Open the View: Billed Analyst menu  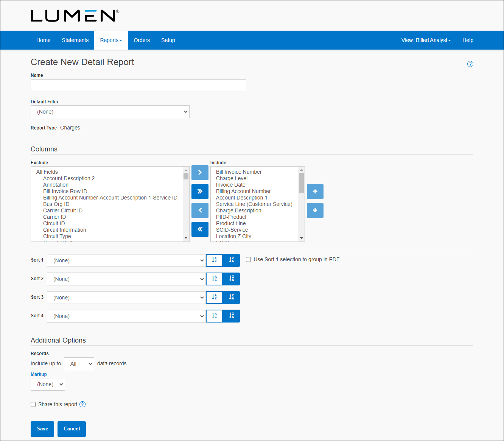426,40
